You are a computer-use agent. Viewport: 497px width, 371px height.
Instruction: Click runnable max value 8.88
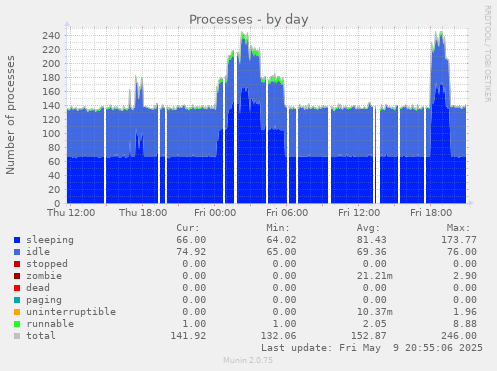coord(465,324)
